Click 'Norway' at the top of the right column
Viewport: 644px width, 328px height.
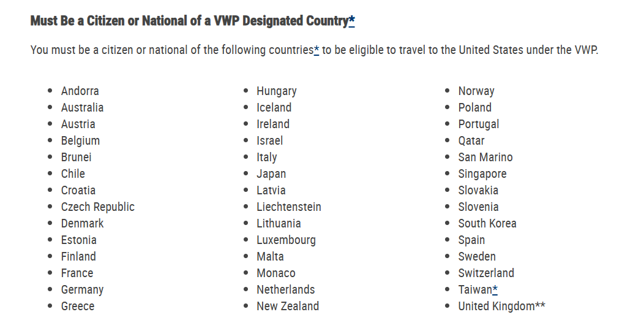click(476, 91)
